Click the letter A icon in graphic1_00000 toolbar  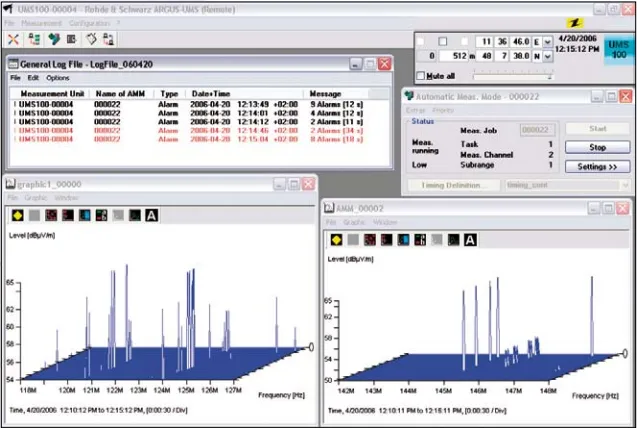[152, 215]
